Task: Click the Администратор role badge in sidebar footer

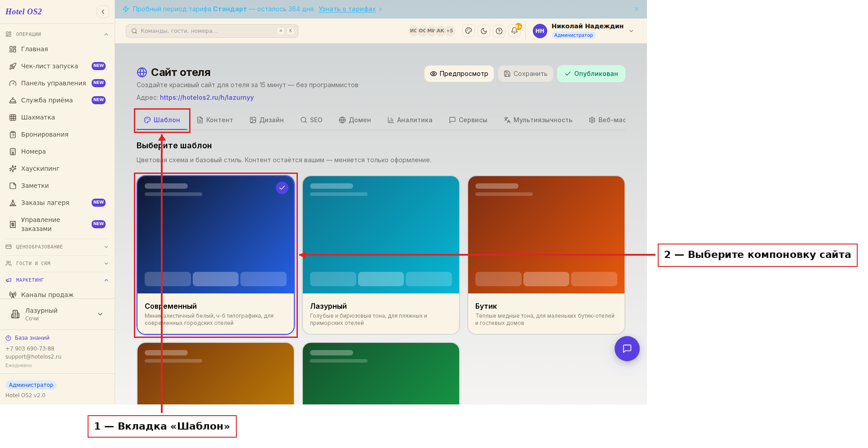Action: (x=31, y=385)
